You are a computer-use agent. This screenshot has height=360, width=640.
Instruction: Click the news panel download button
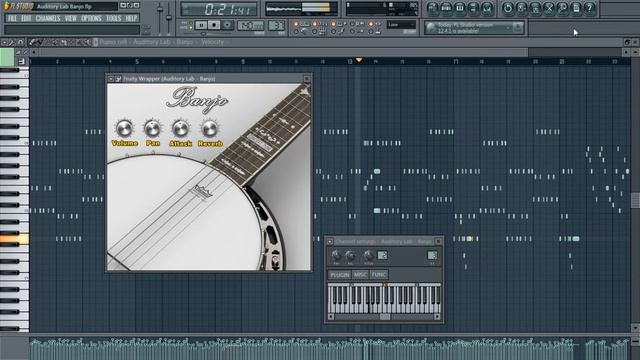point(518,28)
